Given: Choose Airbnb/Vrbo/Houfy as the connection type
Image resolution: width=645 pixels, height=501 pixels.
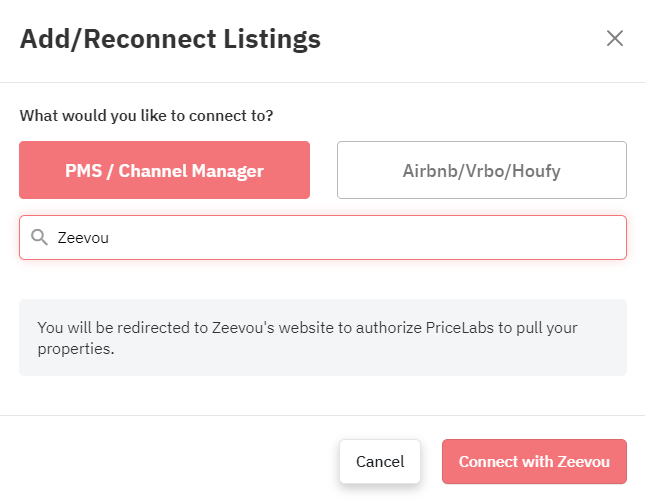Looking at the screenshot, I should 482,170.
